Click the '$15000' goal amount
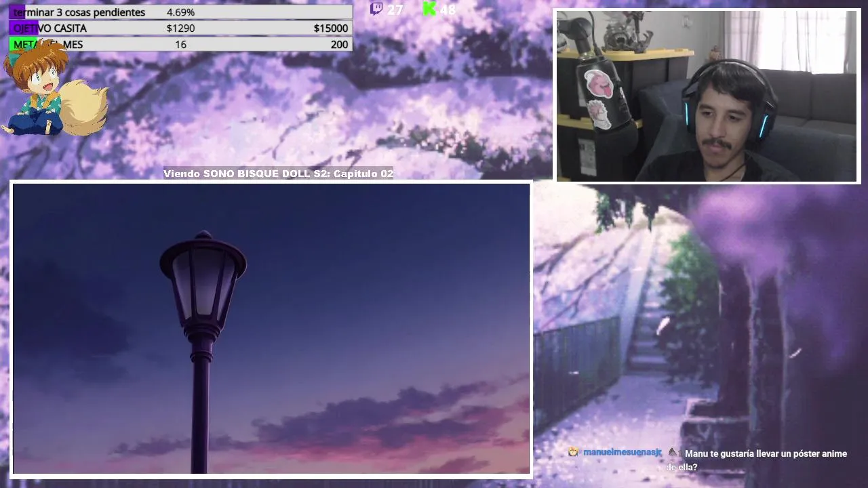This screenshot has width=868, height=488. pyautogui.click(x=331, y=28)
